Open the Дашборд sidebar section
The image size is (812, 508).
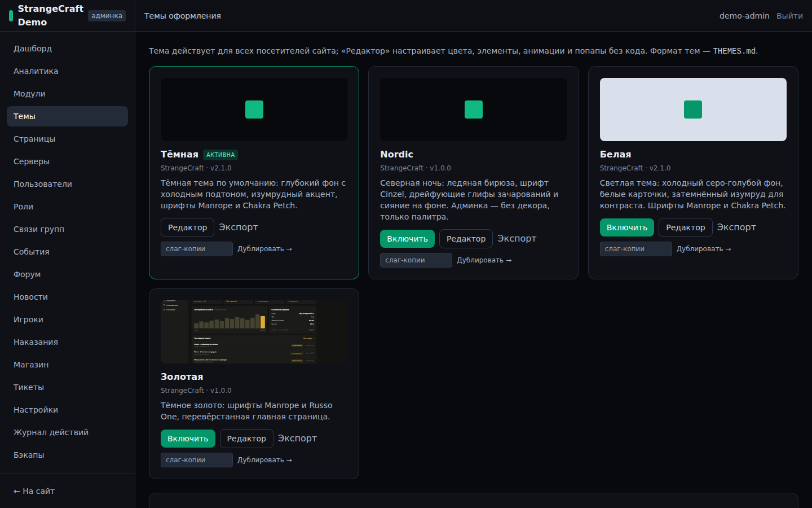coord(67,49)
